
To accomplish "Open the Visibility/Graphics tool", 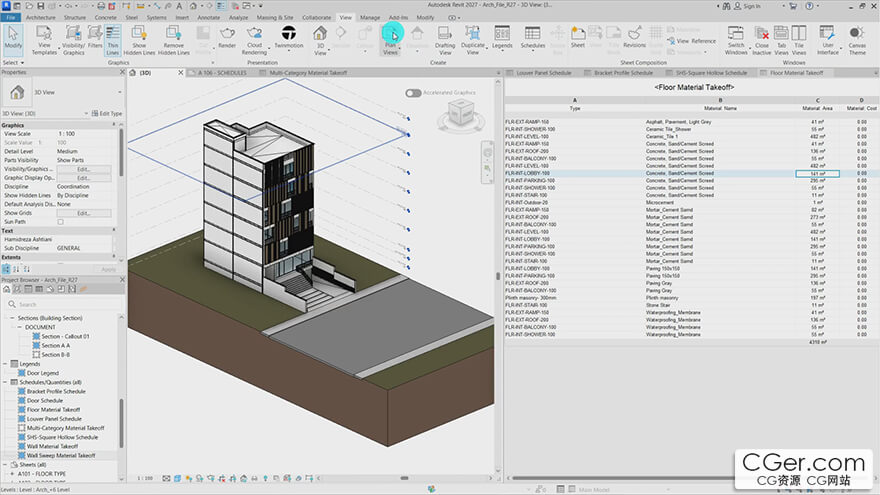I will (x=74, y=40).
